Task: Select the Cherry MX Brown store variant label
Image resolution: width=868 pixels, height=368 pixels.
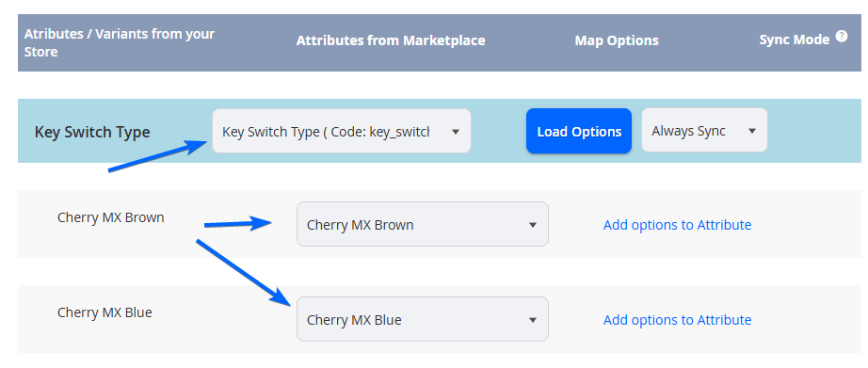Action: tap(111, 217)
